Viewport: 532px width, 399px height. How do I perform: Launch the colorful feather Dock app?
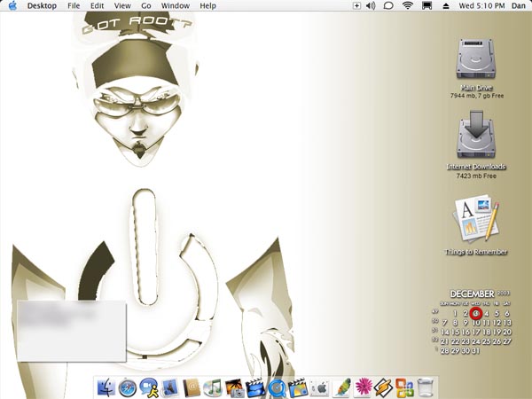click(341, 387)
